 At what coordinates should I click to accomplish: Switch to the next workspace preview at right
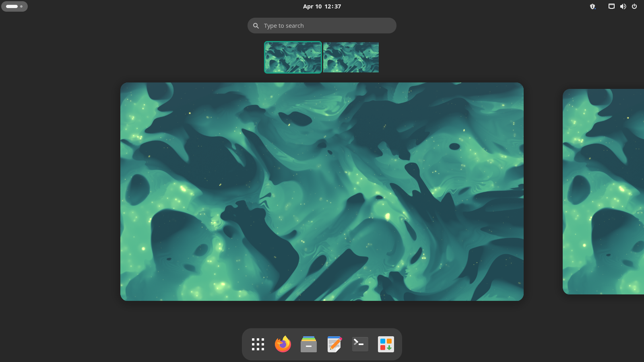(603, 191)
